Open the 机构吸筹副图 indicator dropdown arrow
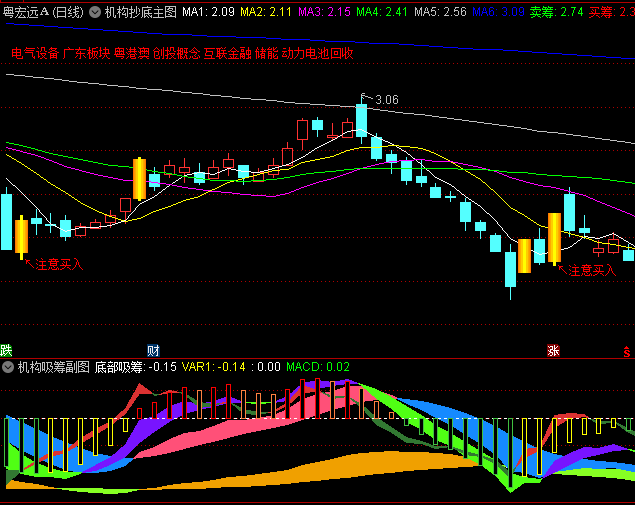Screen dimensions: 635x505 (8, 367)
